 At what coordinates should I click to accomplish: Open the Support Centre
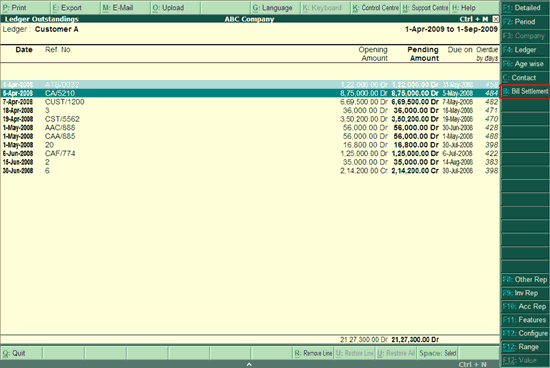pyautogui.click(x=425, y=8)
